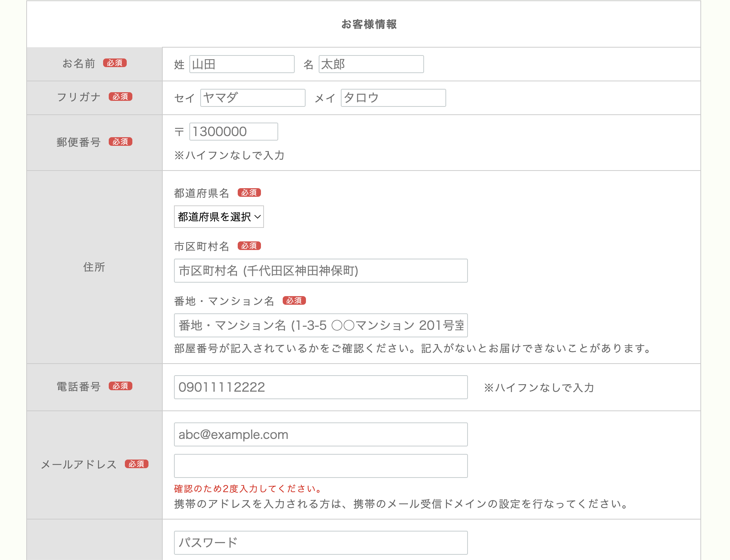Click the email confirmation input field
The image size is (730, 560).
321,466
